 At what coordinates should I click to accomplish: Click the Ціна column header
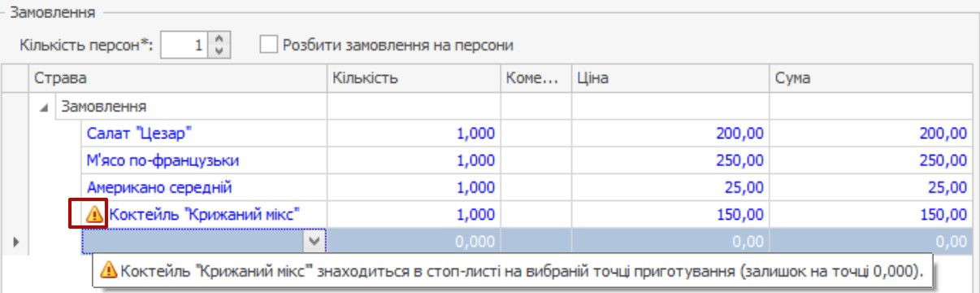click(x=670, y=78)
